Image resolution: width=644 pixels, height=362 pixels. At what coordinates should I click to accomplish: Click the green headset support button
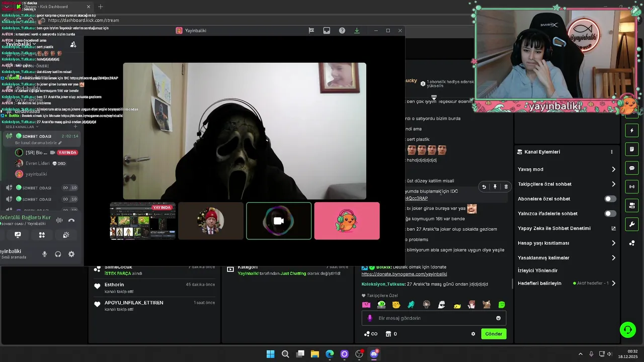[628, 330]
